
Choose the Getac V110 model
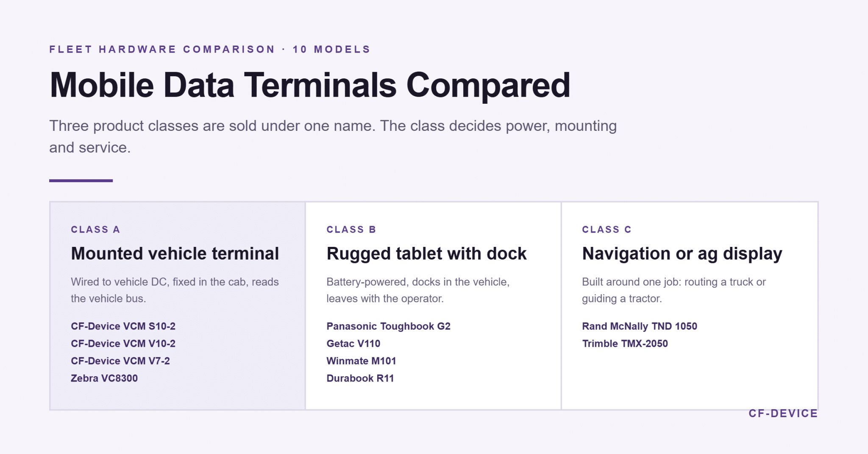pos(353,343)
